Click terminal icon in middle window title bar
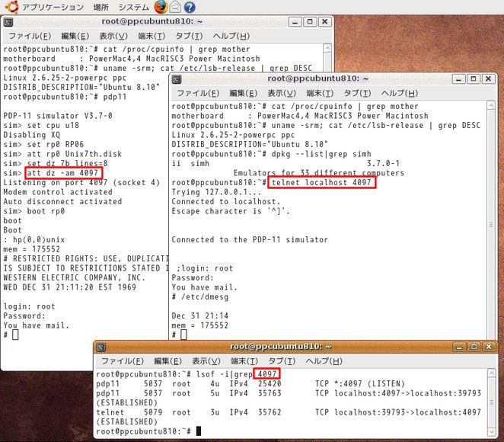 pos(177,79)
